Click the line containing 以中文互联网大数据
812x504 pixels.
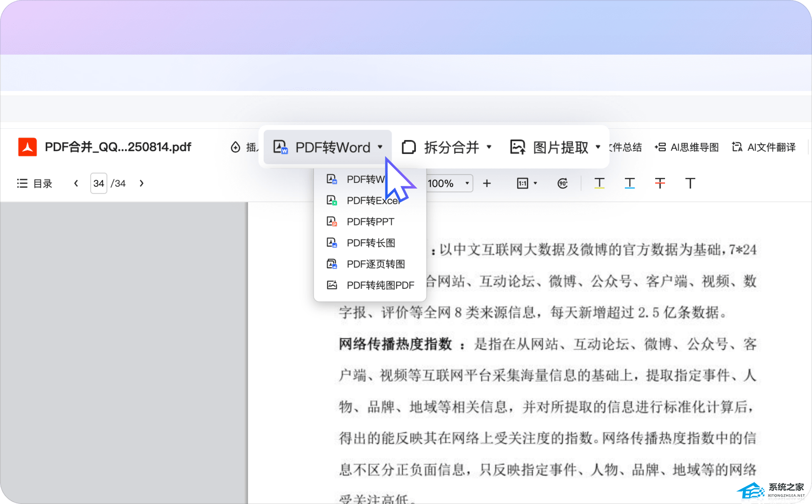(x=593, y=250)
